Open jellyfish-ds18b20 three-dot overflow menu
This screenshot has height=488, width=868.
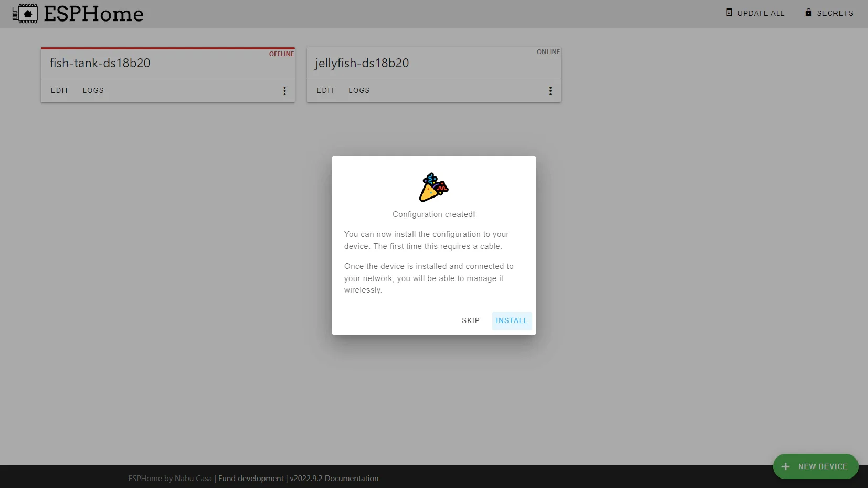coord(550,91)
